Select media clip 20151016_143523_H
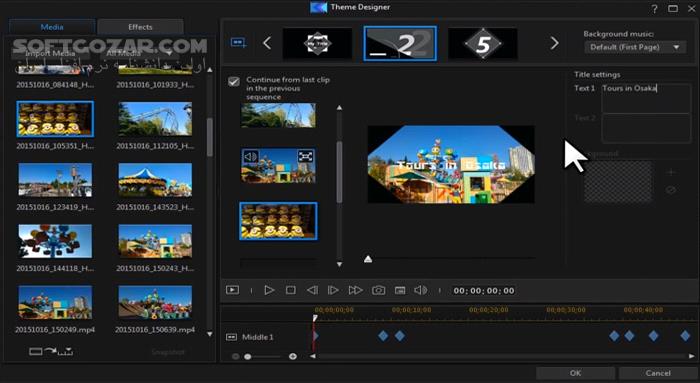The image size is (700, 383). (x=155, y=180)
